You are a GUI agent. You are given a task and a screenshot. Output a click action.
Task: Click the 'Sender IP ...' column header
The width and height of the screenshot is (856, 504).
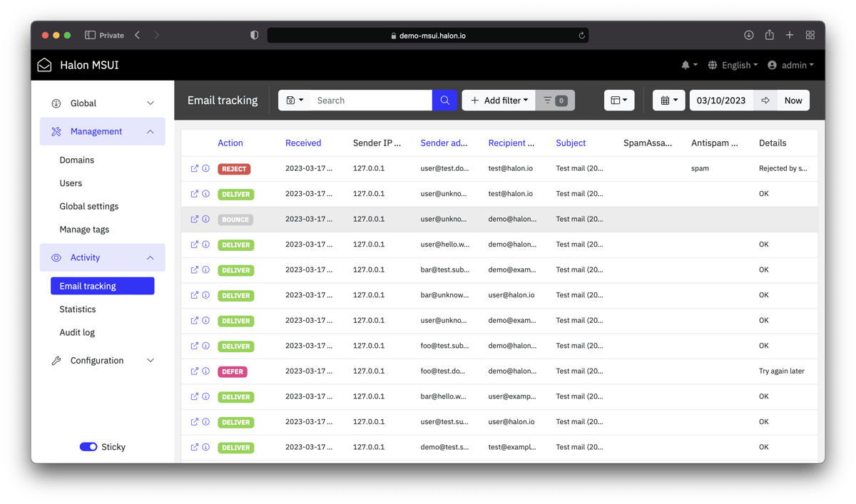[377, 143]
